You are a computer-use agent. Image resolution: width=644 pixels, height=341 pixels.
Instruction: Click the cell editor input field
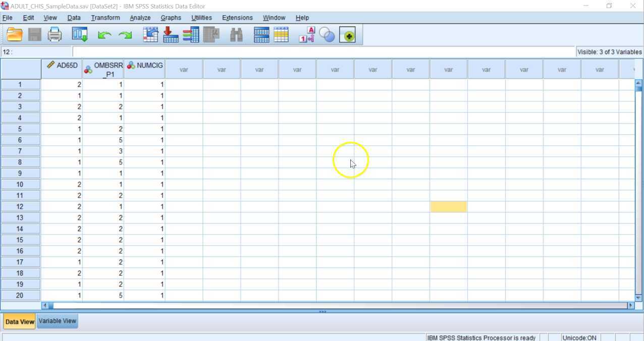pos(324,52)
